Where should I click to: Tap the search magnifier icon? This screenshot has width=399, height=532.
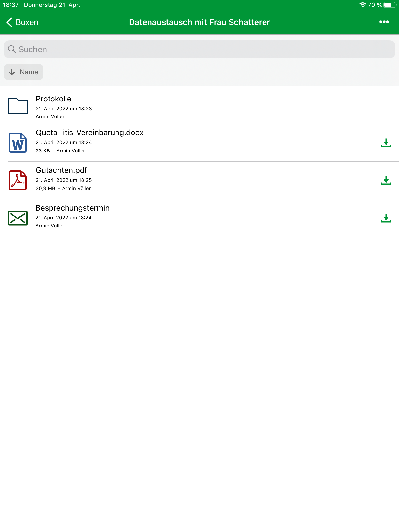[x=12, y=49]
